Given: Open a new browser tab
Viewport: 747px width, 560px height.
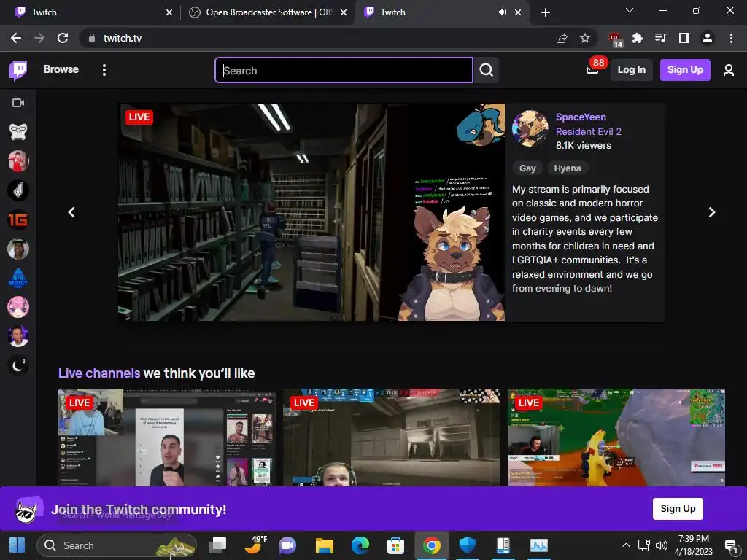Looking at the screenshot, I should pyautogui.click(x=546, y=12).
